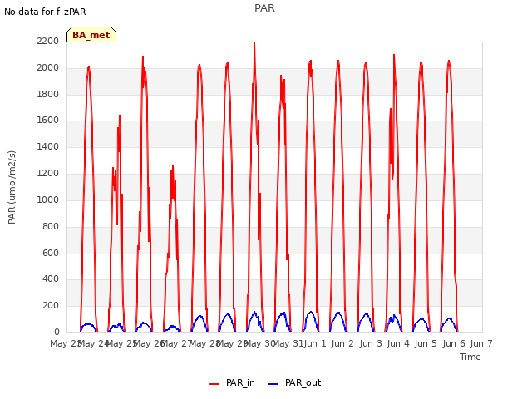Click the 1800 y-axis tick label

tap(48, 94)
